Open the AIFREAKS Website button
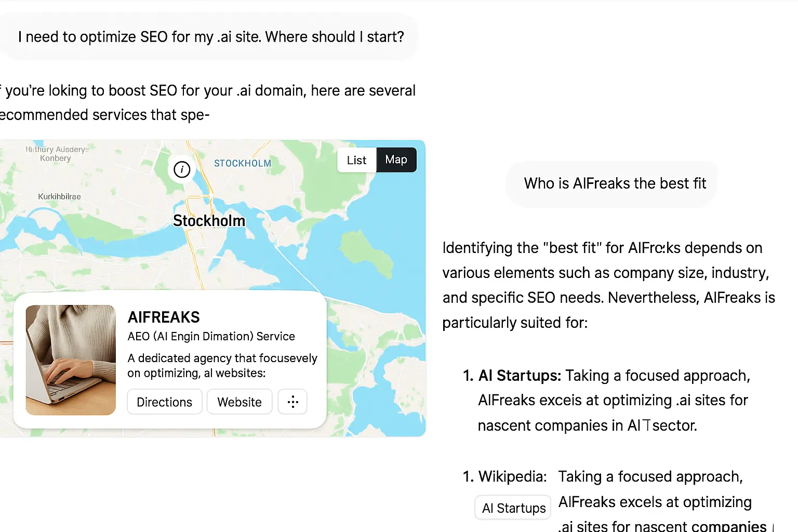The height and width of the screenshot is (532, 798). (240, 402)
